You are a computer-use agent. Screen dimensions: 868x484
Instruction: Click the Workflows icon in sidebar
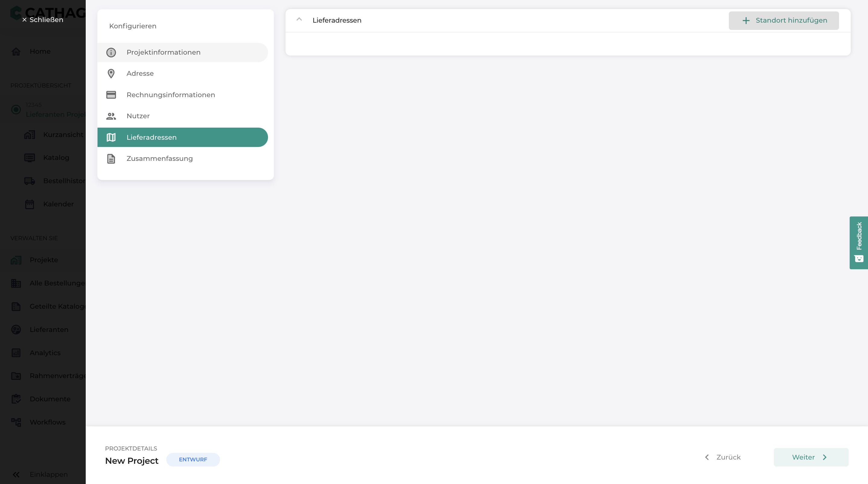click(x=16, y=422)
